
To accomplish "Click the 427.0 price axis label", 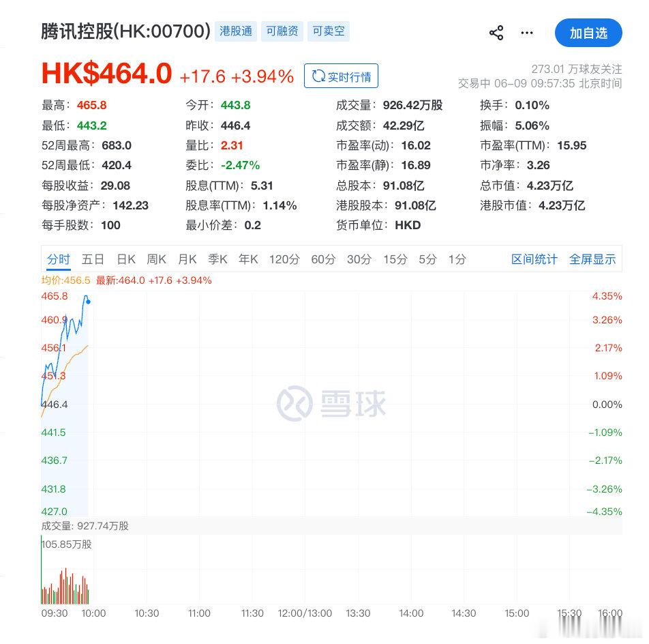I will click(54, 512).
